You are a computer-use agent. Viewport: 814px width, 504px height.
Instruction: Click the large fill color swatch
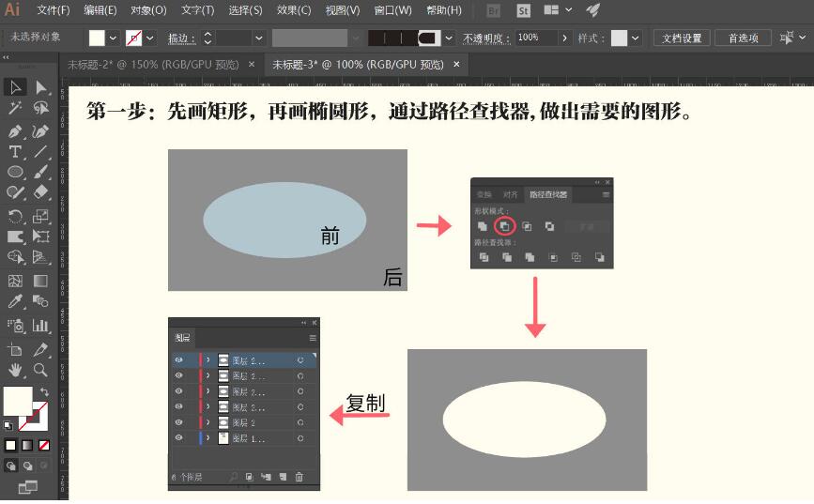[x=18, y=401]
